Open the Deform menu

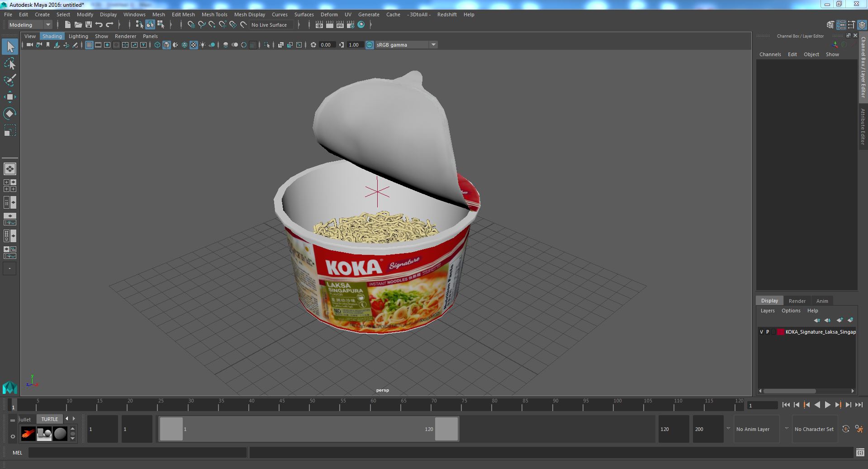329,14
